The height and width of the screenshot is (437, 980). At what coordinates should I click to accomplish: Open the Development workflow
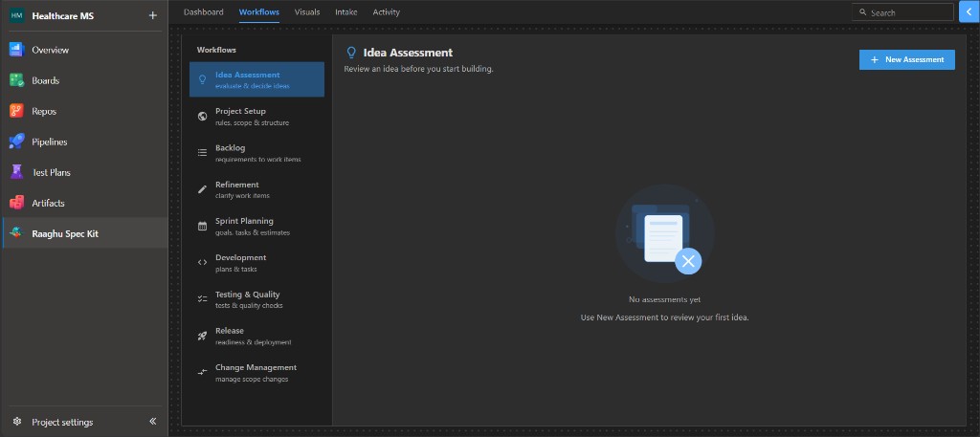click(x=256, y=262)
